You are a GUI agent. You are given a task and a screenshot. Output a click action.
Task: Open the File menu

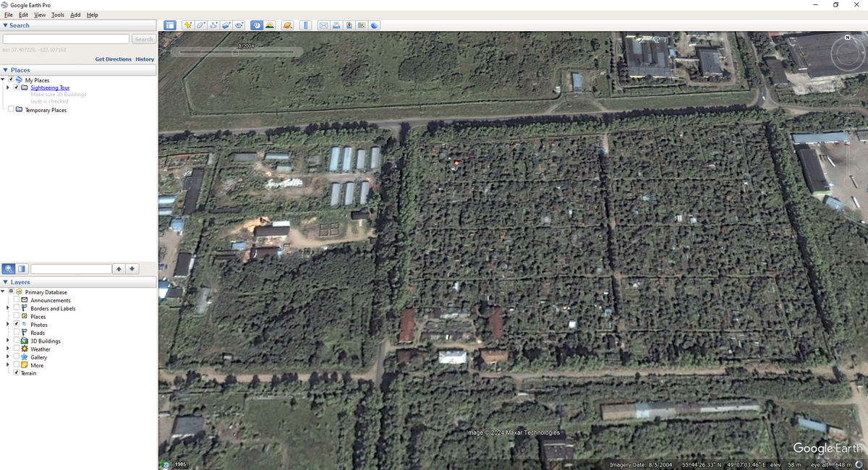tap(9, 14)
